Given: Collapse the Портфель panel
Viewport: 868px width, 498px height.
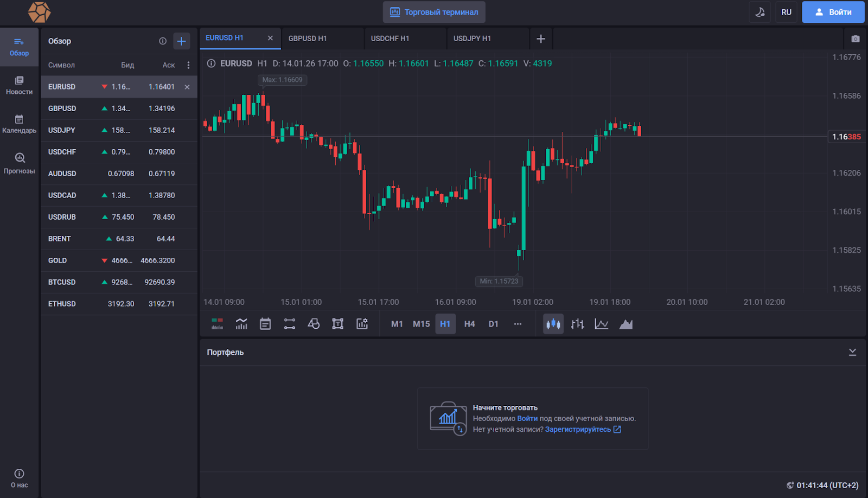Looking at the screenshot, I should 852,352.
